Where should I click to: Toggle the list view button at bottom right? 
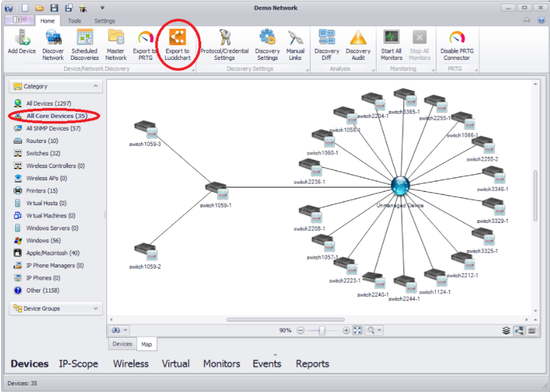[x=532, y=330]
